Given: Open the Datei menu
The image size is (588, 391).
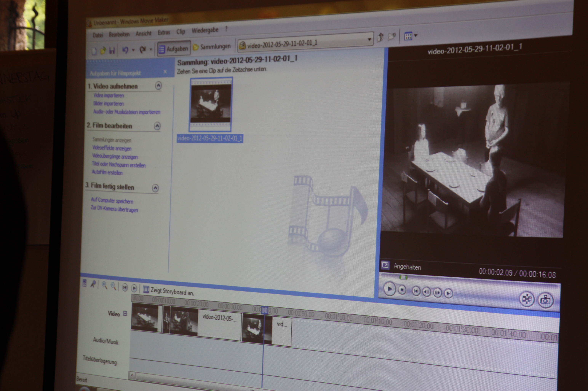Looking at the screenshot, I should (98, 35).
